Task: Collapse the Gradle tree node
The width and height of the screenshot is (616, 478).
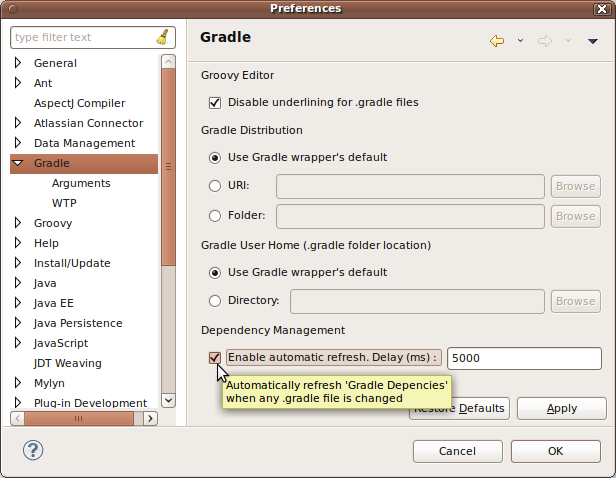Action: 18,163
